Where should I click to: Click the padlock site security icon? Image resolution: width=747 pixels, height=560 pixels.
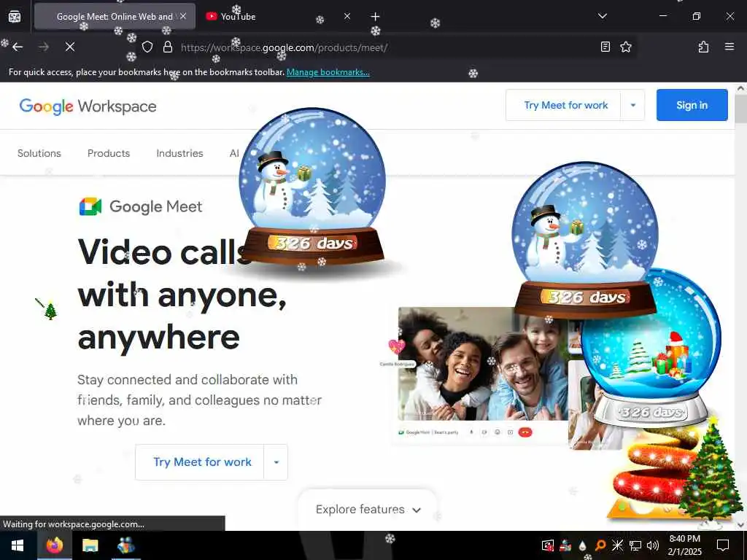tap(167, 47)
